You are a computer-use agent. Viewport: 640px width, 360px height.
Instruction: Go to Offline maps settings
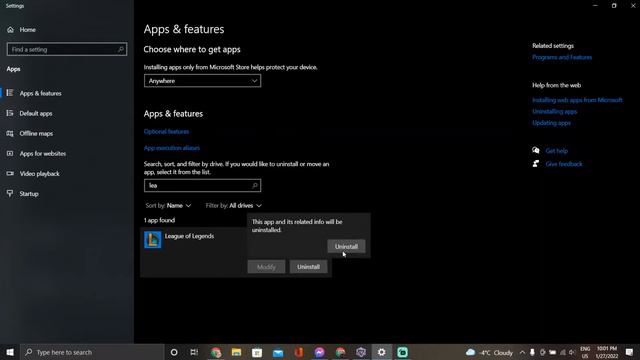[36, 133]
